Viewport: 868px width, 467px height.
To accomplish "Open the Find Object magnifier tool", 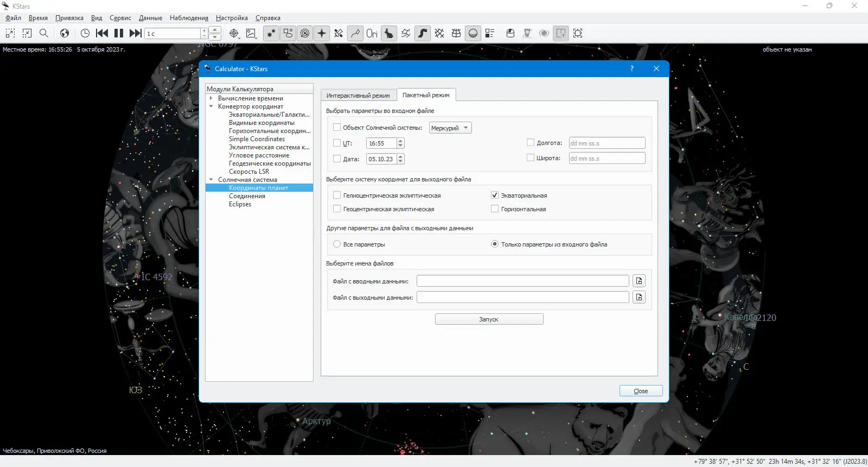I will (x=44, y=33).
